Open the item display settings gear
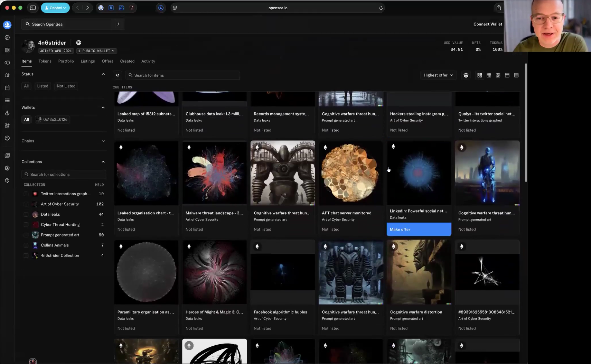Image resolution: width=591 pixels, height=364 pixels. (x=466, y=75)
